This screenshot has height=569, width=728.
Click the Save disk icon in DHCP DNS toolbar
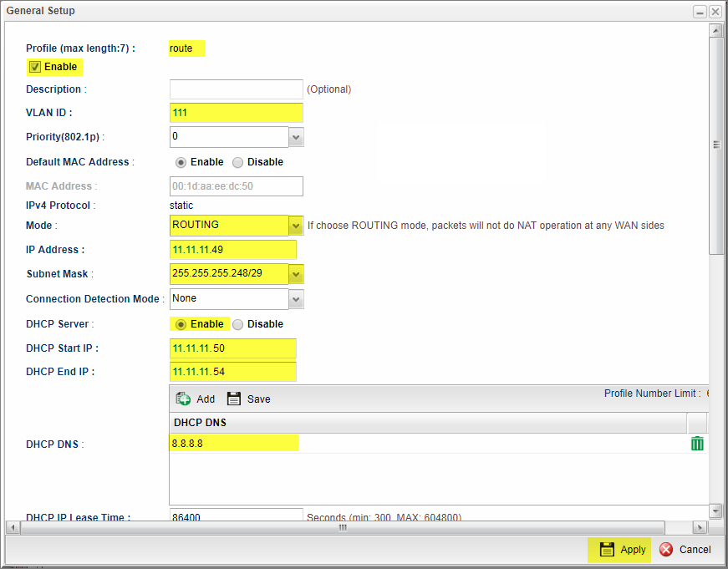[x=234, y=399]
